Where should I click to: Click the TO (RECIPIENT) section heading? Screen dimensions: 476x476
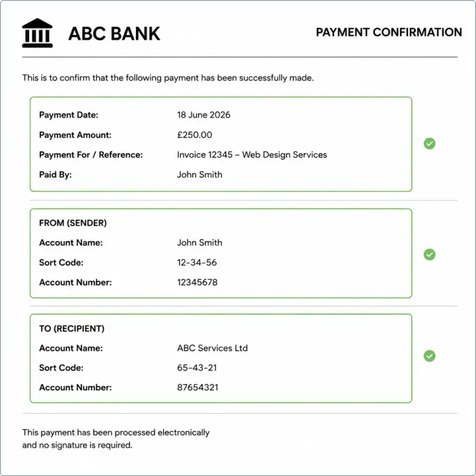72,329
